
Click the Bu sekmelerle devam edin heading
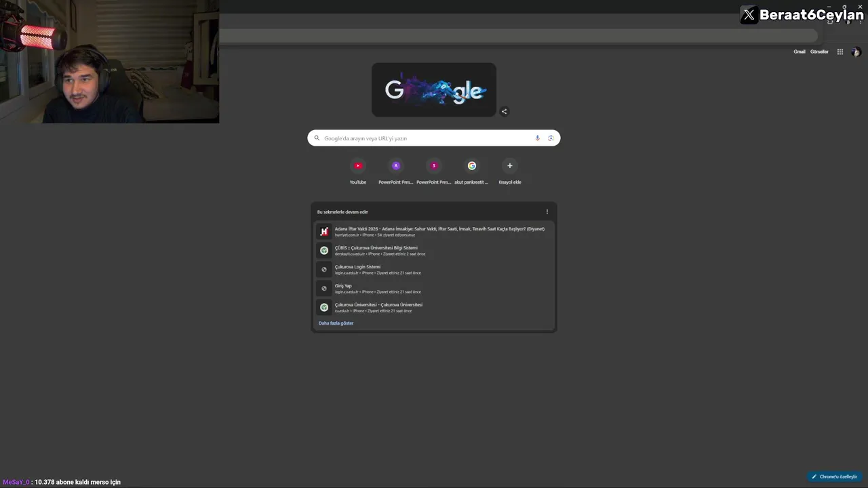tap(342, 212)
